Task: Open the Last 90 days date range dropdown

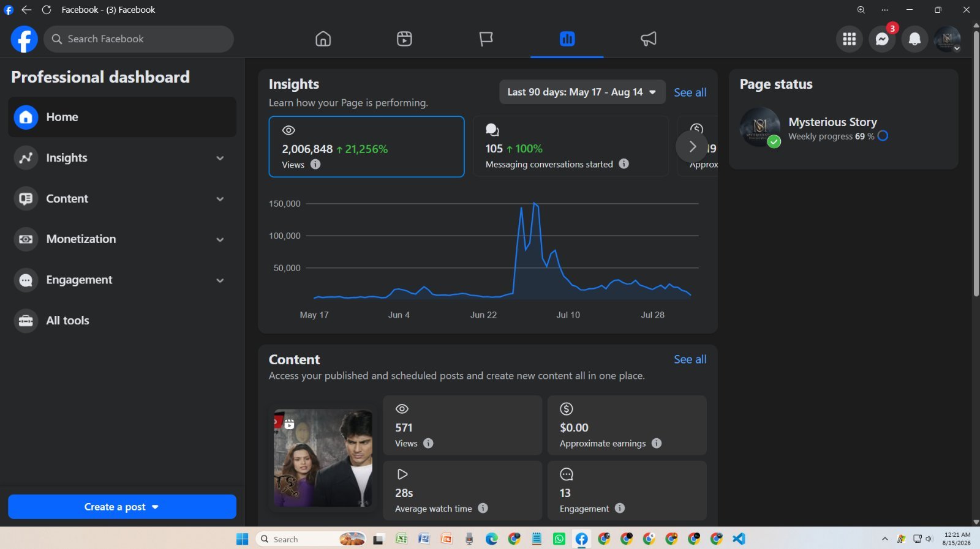Action: pyautogui.click(x=582, y=92)
